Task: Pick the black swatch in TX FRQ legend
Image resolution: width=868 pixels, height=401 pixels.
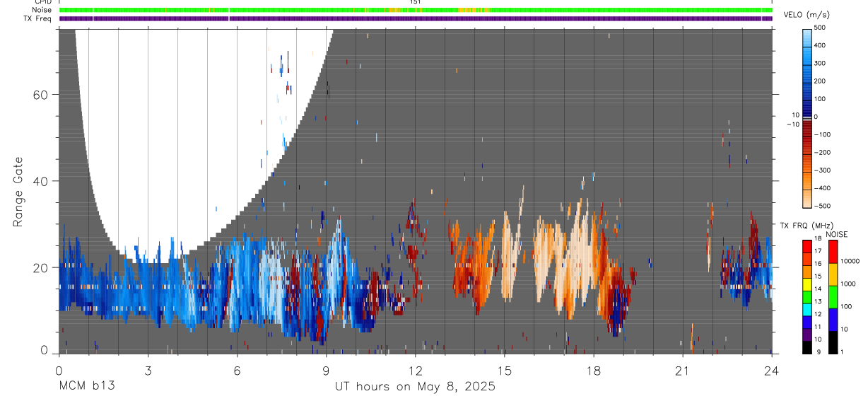Action: tap(807, 347)
